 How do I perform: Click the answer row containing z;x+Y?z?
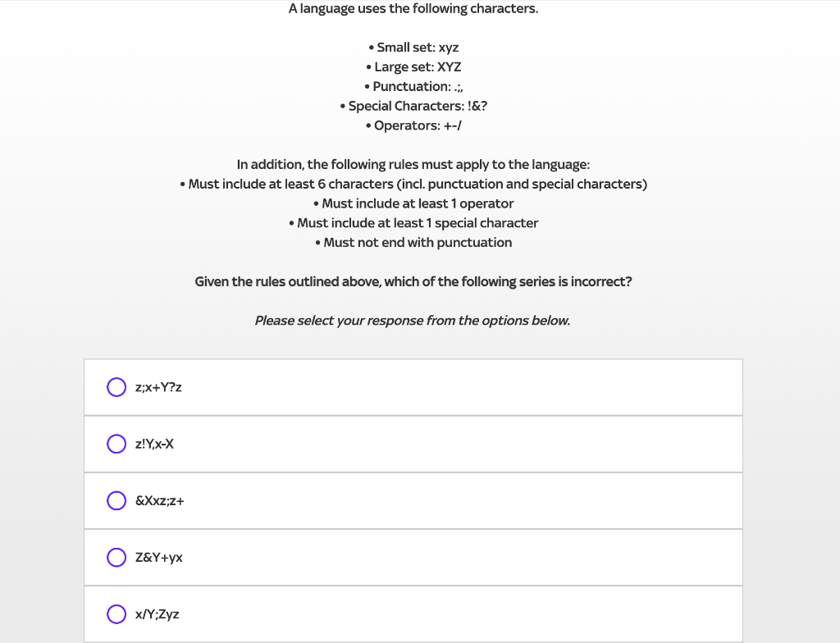tap(412, 386)
